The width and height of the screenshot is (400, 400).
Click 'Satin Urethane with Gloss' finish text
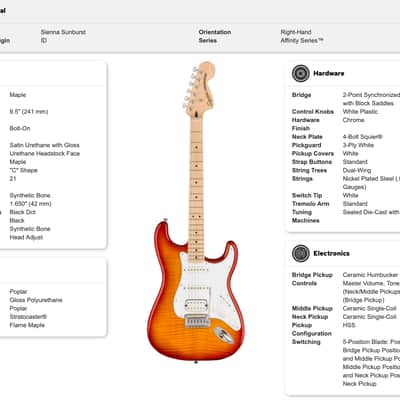44,145
